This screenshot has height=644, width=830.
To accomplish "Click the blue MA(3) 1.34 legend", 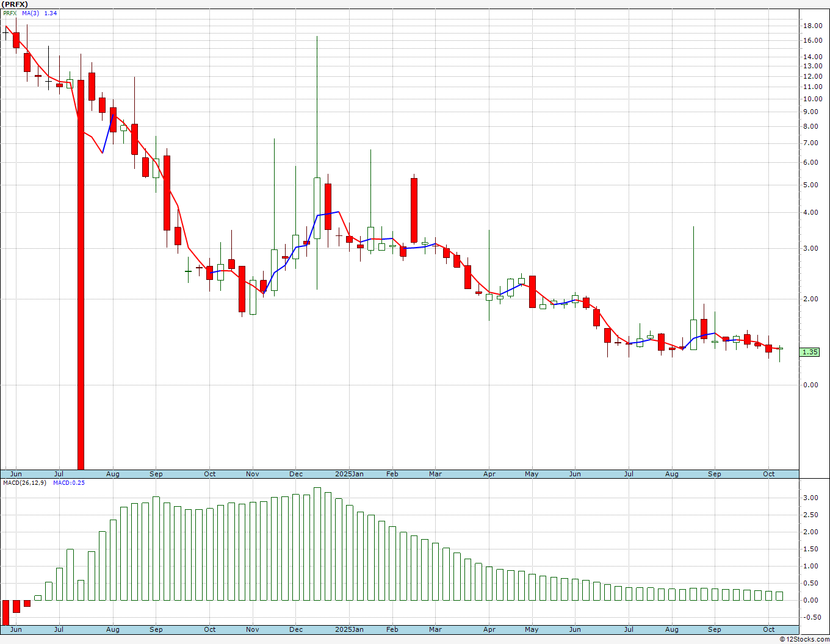I will coord(40,13).
